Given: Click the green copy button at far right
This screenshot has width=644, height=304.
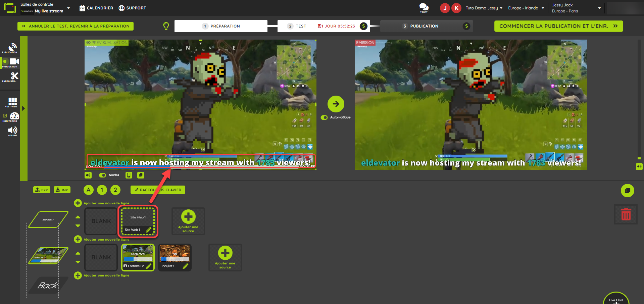Looking at the screenshot, I should click(627, 191).
